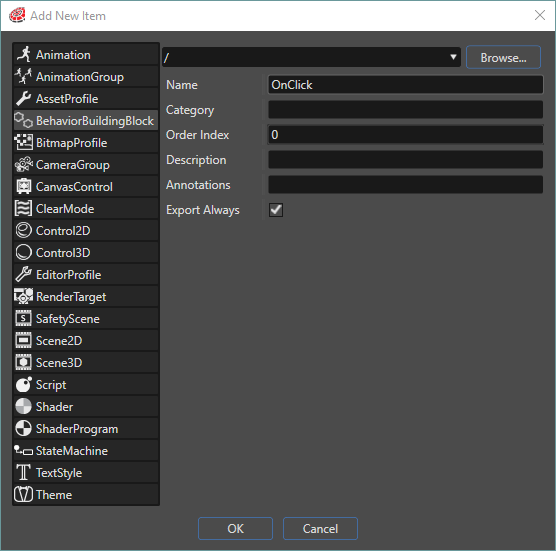This screenshot has height=552, width=557.
Task: Confirm with the OK button
Action: (x=236, y=529)
